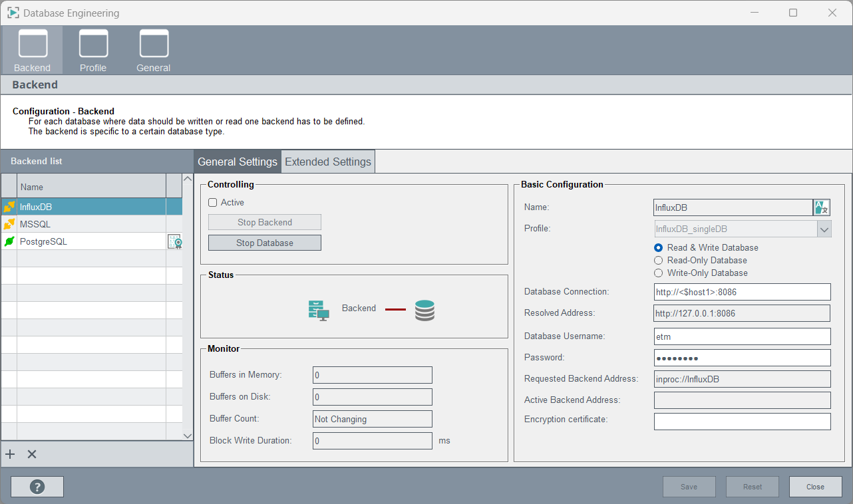Open the Backend section icon
Screen dimensions: 853x504
coord(32,45)
